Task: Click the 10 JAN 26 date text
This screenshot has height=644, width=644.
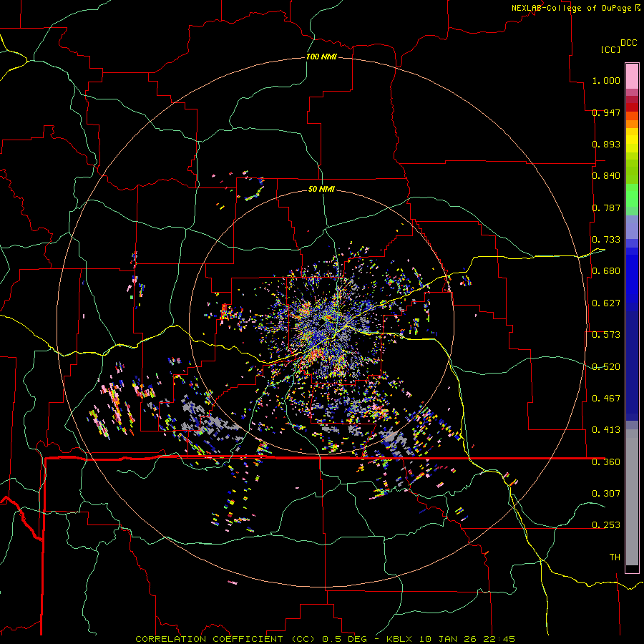Action: coord(449,639)
